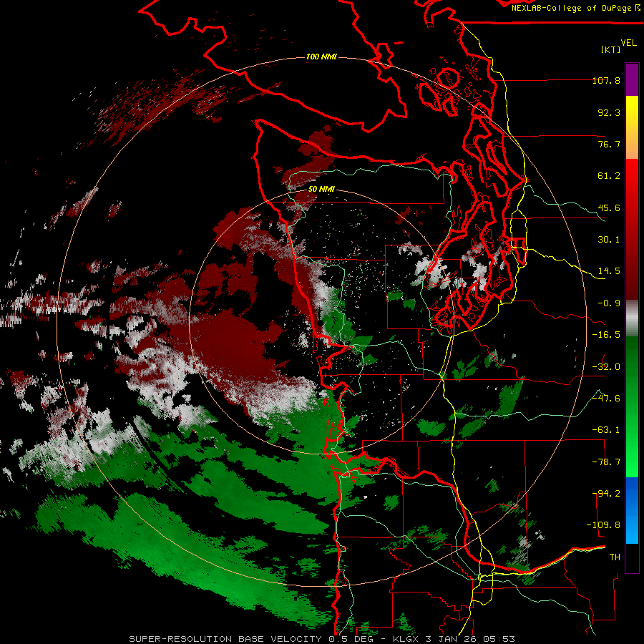This screenshot has height=644, width=644.
Task: Pick the purple segment of the velocity color bar
Action: coord(632,79)
